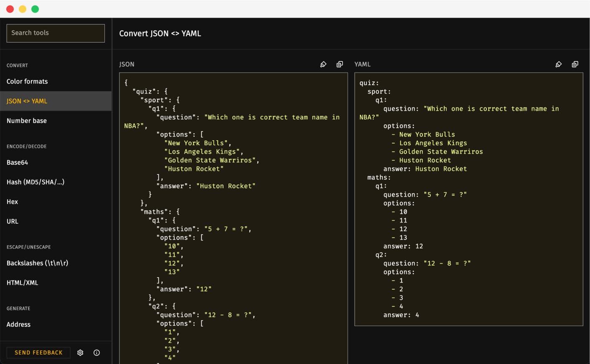Click the "New York Bulls" JSON string

click(196, 143)
